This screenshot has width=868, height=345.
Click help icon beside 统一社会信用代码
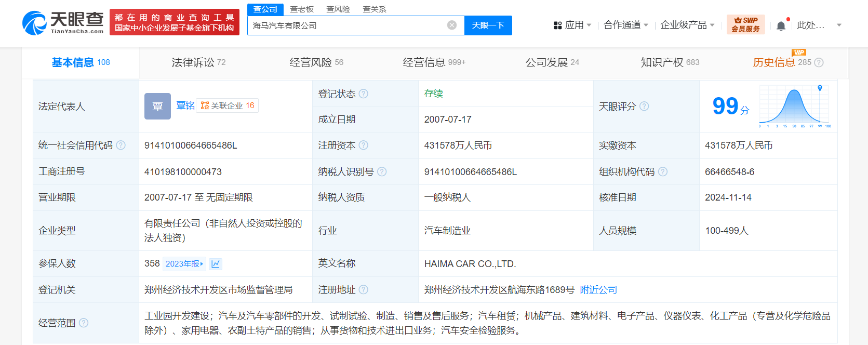pyautogui.click(x=121, y=145)
